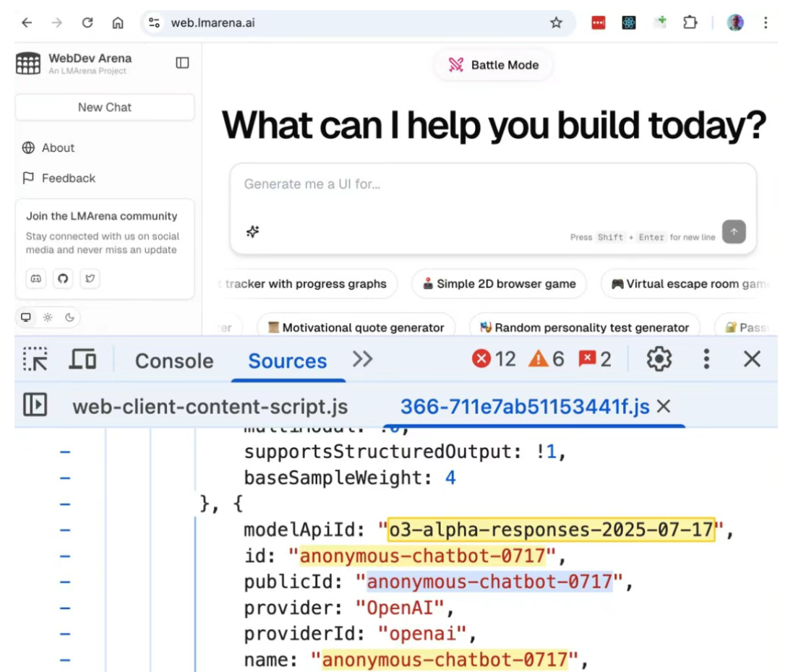Click the providerId "openai" value
The height and width of the screenshot is (672, 801).
pos(422,634)
